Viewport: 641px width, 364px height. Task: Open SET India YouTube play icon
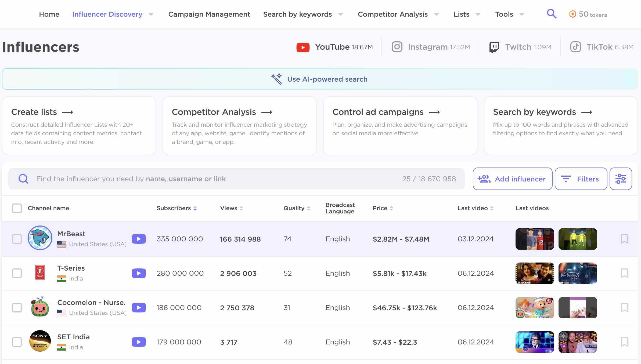coord(139,342)
